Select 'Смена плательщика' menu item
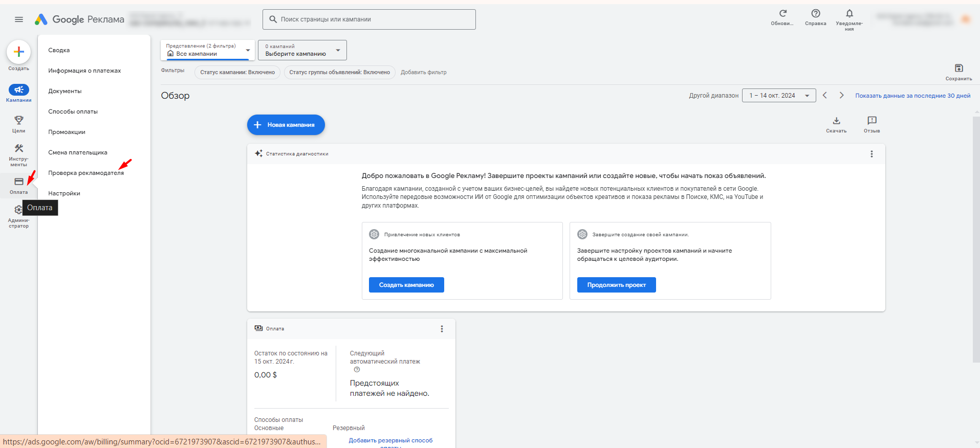The height and width of the screenshot is (448, 980). pos(78,152)
